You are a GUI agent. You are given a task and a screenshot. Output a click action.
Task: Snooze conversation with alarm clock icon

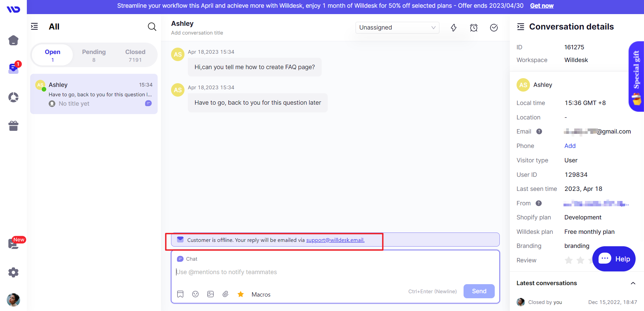pyautogui.click(x=474, y=28)
